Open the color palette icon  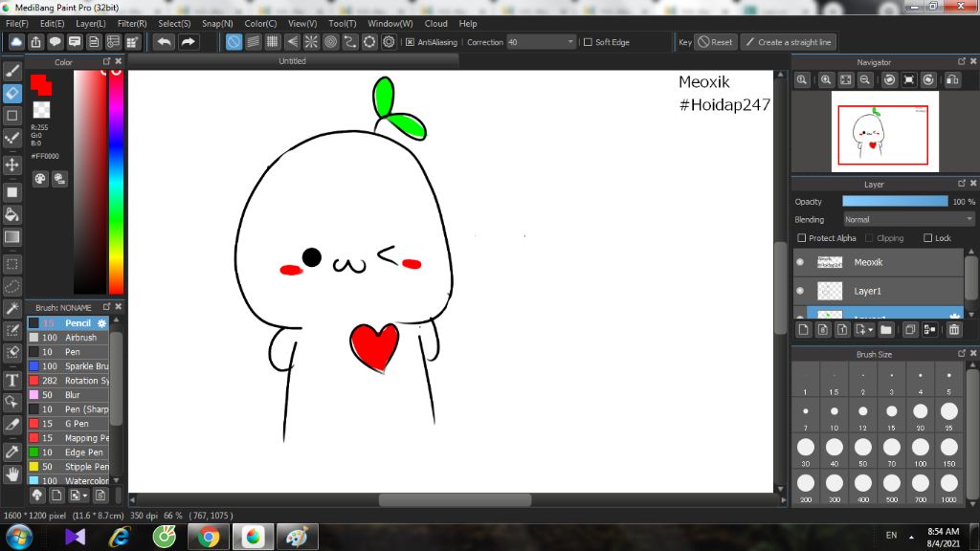pos(40,179)
